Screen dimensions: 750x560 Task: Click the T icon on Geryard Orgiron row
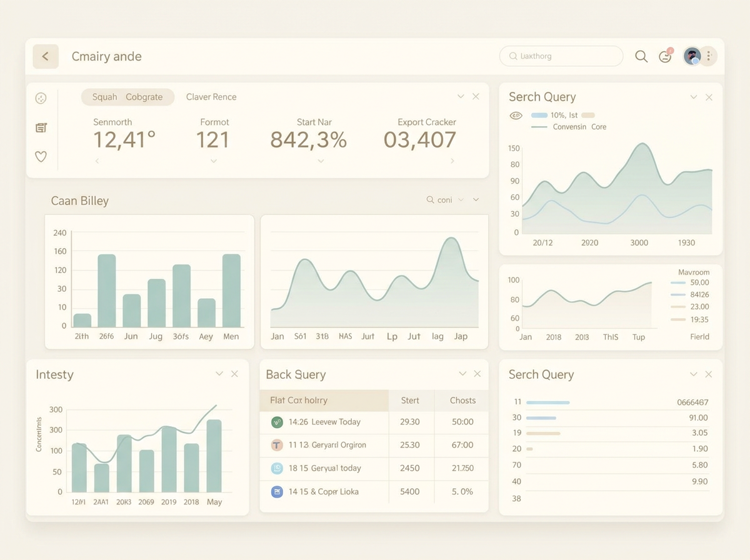click(277, 445)
